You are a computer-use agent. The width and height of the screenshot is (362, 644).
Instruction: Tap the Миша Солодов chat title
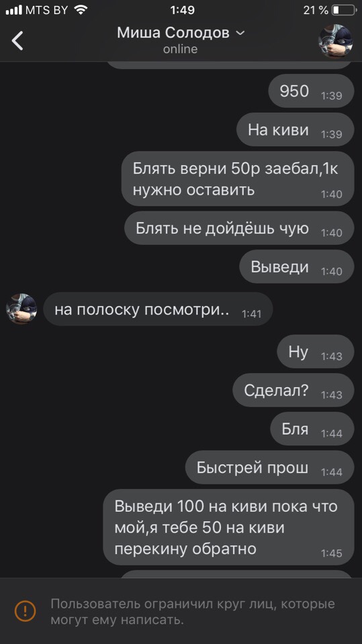point(173,32)
